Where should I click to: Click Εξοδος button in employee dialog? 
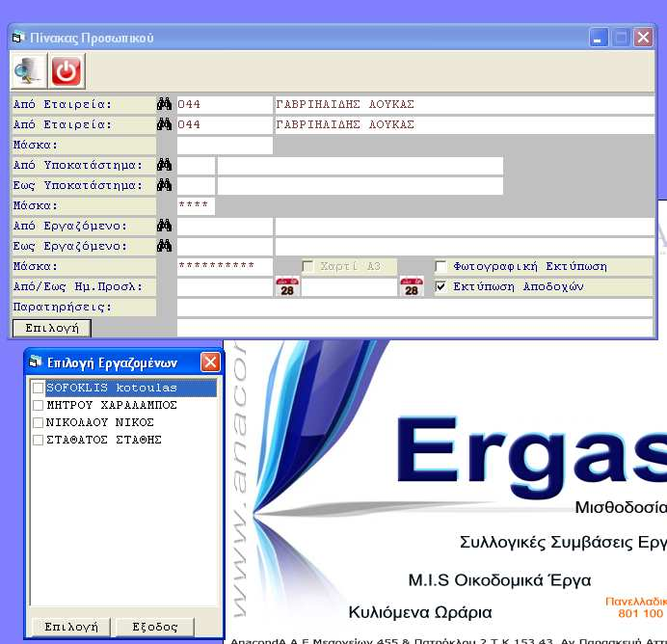tap(155, 627)
